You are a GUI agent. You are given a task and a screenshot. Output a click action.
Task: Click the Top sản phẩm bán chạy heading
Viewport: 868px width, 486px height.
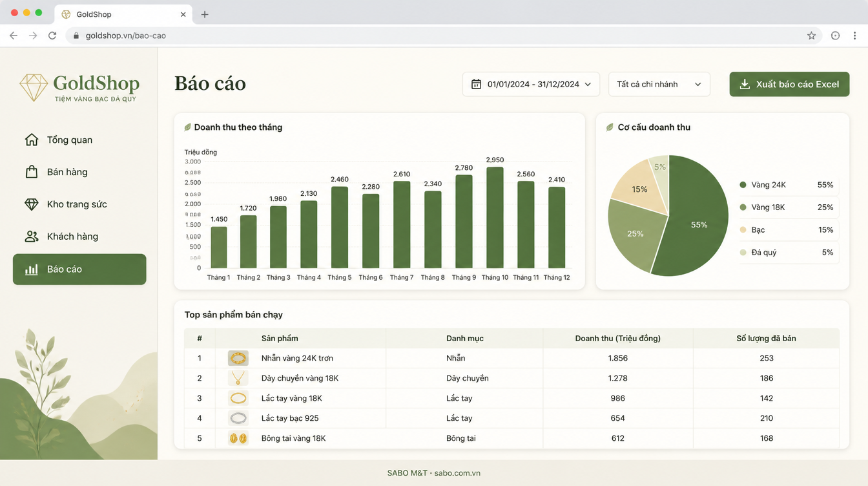(234, 315)
